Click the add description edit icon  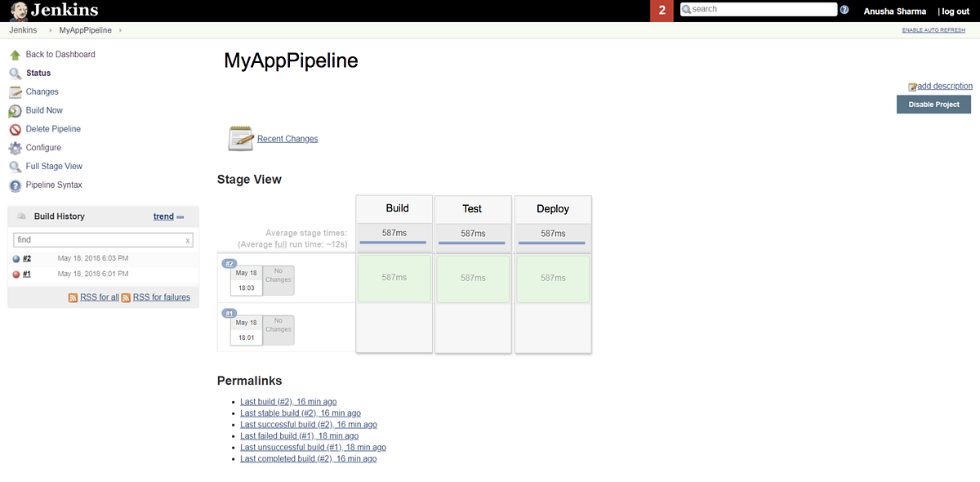point(913,87)
